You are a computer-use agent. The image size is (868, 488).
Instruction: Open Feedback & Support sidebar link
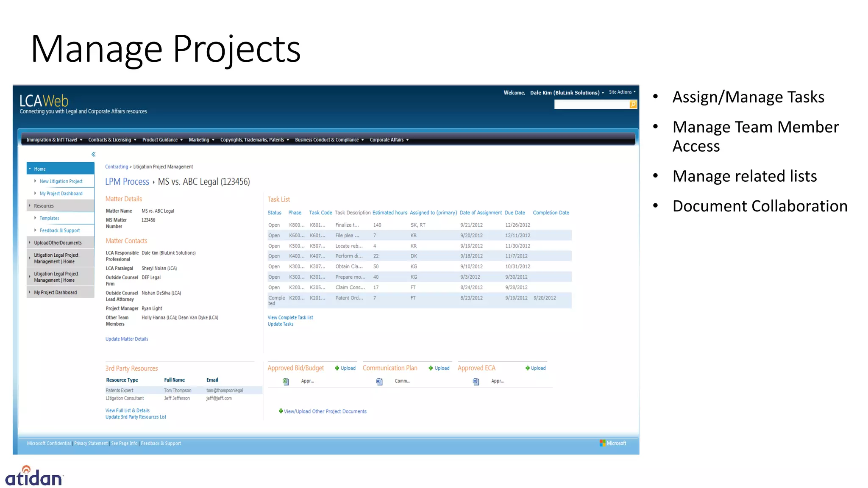coord(60,230)
